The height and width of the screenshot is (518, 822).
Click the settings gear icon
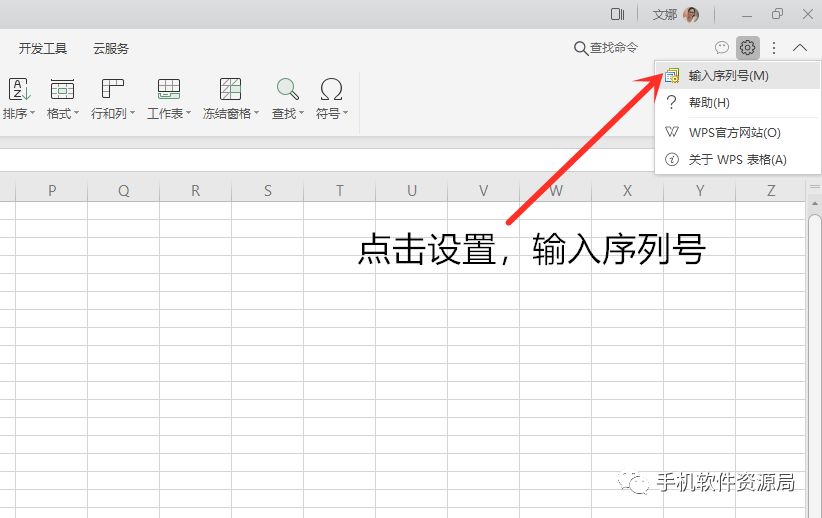(748, 48)
